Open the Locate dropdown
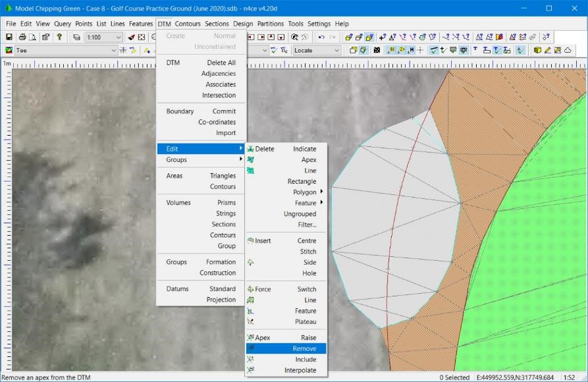The image size is (588, 382). pos(336,50)
